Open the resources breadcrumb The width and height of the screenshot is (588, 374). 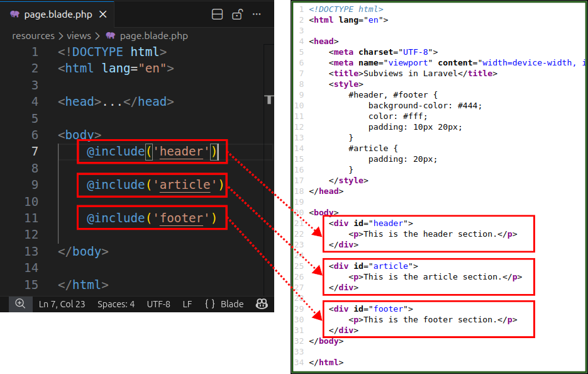[x=33, y=36]
